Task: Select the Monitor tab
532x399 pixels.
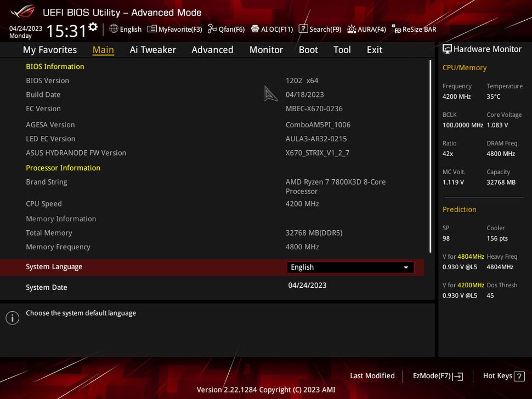Action: (x=266, y=50)
